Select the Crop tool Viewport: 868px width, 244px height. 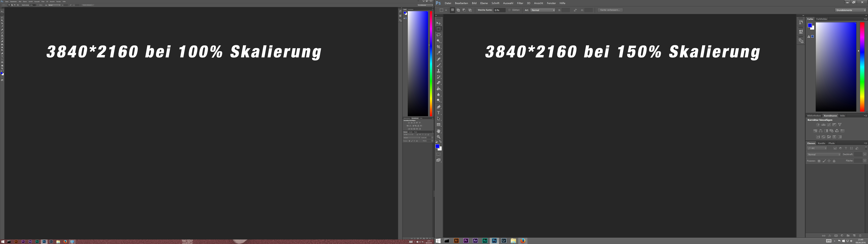pyautogui.click(x=438, y=47)
